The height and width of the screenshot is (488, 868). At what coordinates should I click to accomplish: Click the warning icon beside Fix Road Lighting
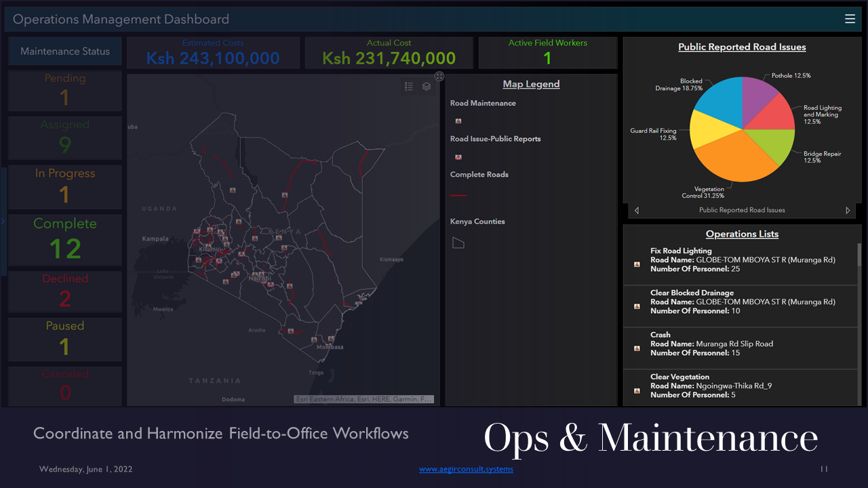[x=636, y=265]
